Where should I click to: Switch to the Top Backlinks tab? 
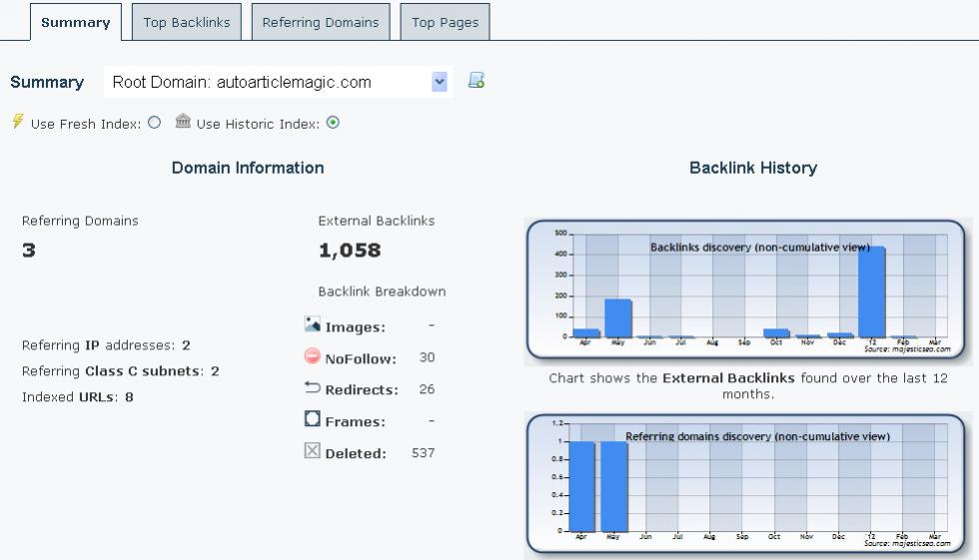[x=187, y=22]
